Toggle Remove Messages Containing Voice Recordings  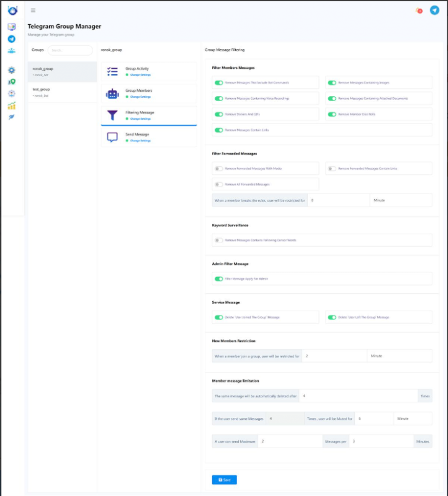pyautogui.click(x=219, y=99)
